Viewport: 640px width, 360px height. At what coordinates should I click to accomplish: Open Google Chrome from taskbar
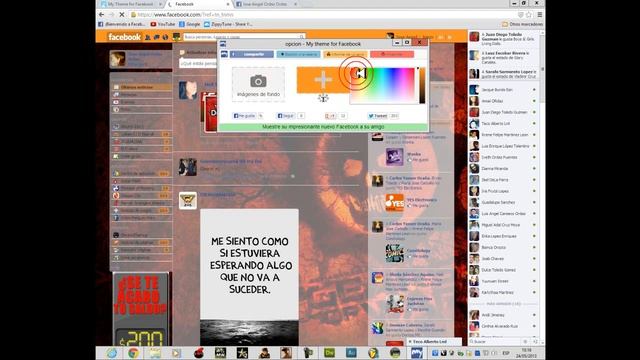[x=133, y=353]
